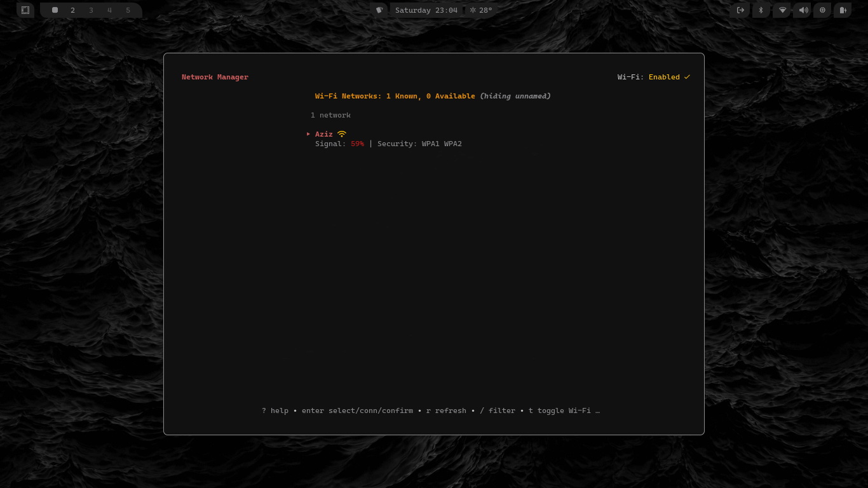
Task: Click the Wi-Fi signal icon beside Aziz
Action: 342,134
